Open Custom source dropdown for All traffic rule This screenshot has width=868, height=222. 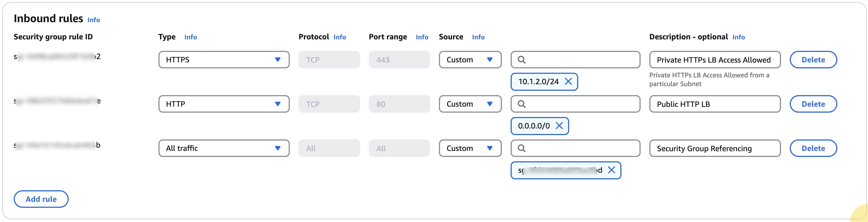[470, 148]
